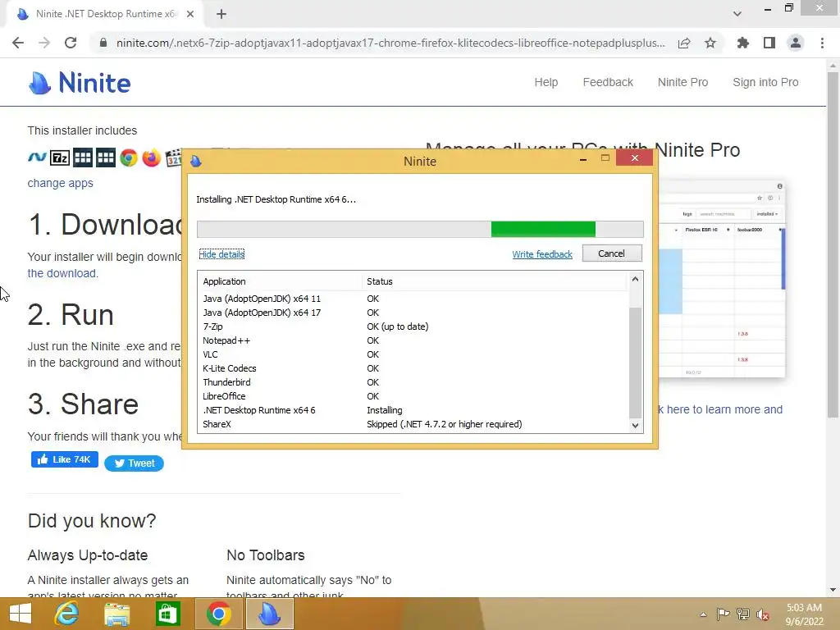
Task: Select the .NET Desktop Runtime x64 6 row
Action: (413, 410)
